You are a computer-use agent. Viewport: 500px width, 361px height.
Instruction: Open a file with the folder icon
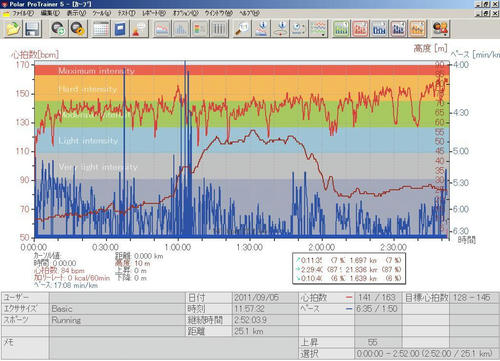pos(13,28)
